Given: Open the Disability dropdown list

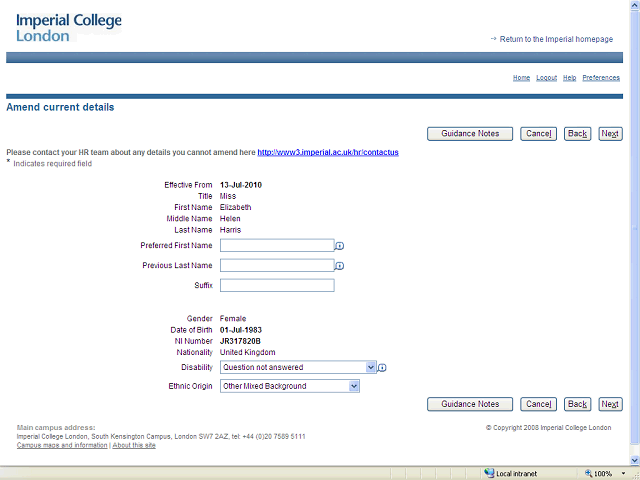Looking at the screenshot, I should 371,367.
